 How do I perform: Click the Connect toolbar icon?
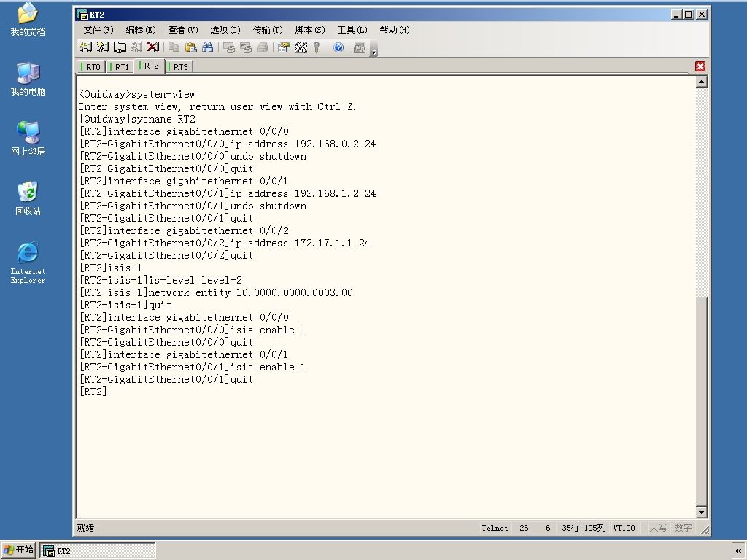[86, 47]
